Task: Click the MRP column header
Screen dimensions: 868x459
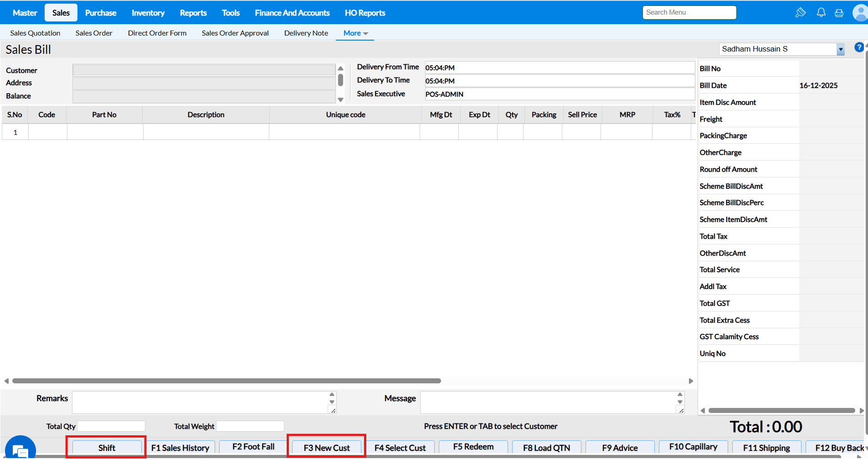Action: tap(627, 115)
